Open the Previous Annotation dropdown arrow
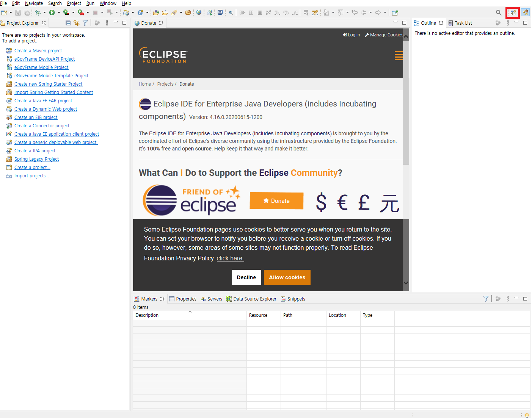Screen dimensions: 532x418 click(x=347, y=13)
